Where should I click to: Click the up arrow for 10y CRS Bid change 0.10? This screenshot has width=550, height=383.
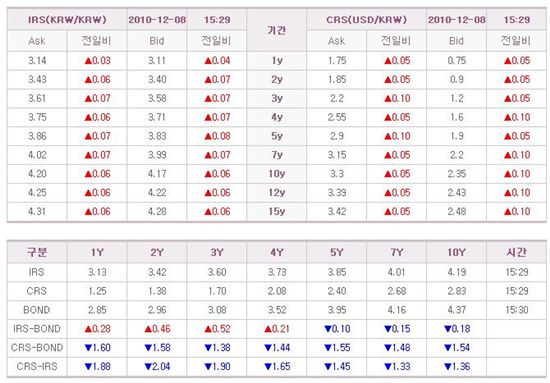508,174
